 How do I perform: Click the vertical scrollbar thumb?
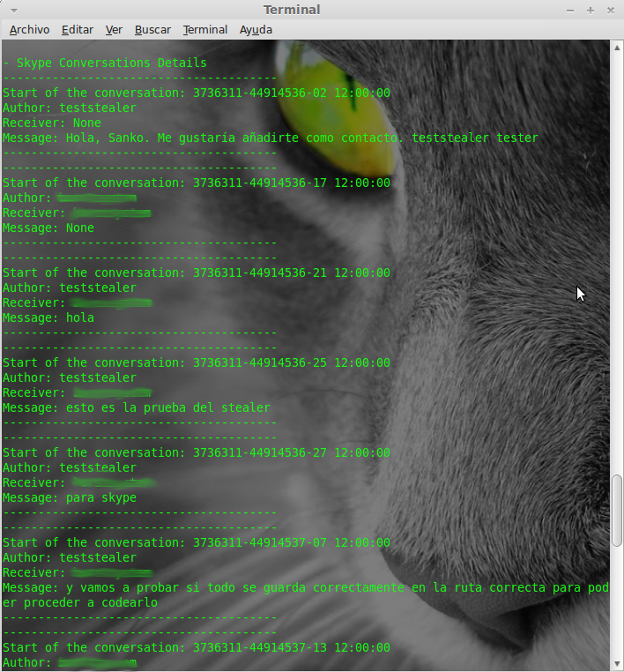point(617,511)
